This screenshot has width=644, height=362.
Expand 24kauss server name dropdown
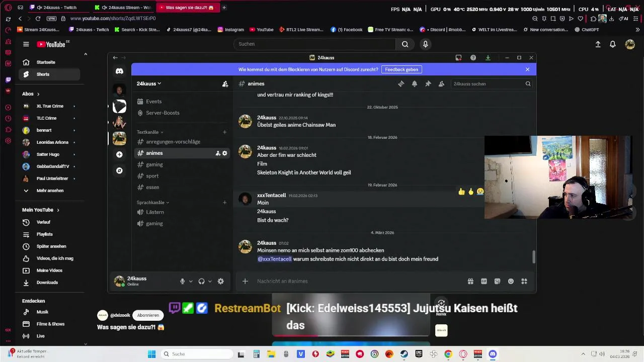click(x=149, y=84)
